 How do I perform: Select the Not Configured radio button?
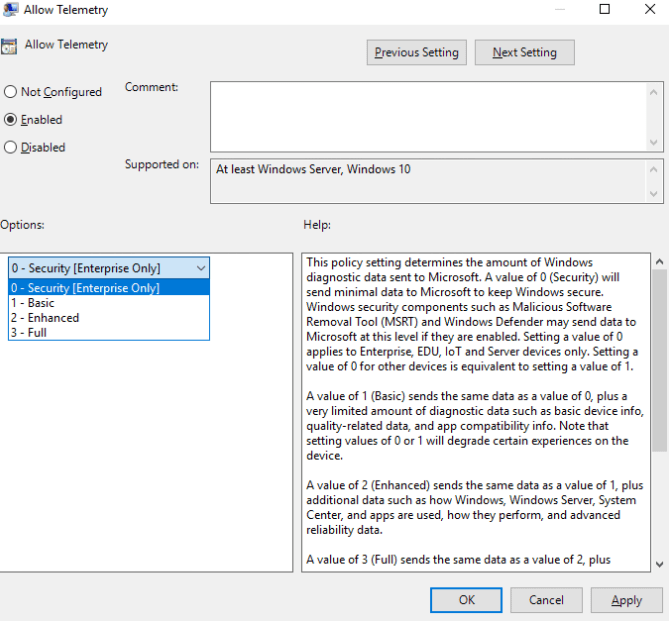tap(11, 92)
